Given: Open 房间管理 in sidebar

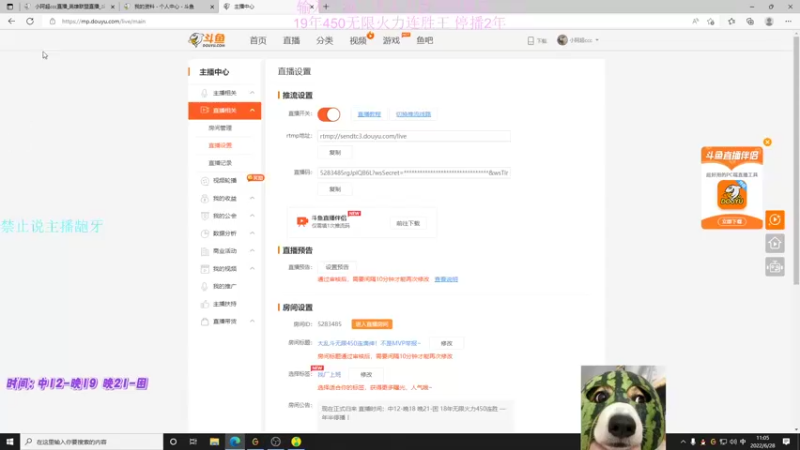Looking at the screenshot, I should 220,128.
